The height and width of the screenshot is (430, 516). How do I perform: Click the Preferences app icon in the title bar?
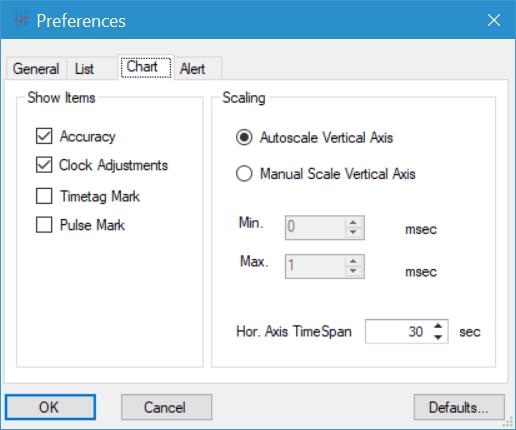point(21,21)
